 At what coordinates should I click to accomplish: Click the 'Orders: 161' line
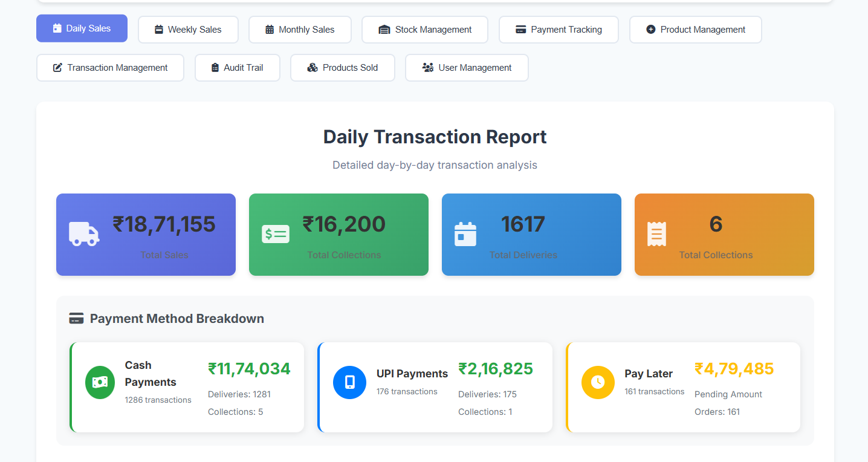click(717, 412)
